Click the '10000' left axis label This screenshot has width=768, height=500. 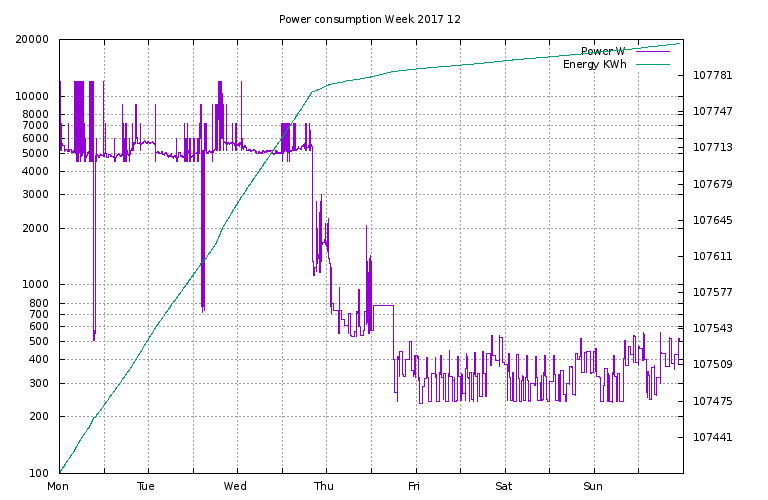[x=32, y=96]
